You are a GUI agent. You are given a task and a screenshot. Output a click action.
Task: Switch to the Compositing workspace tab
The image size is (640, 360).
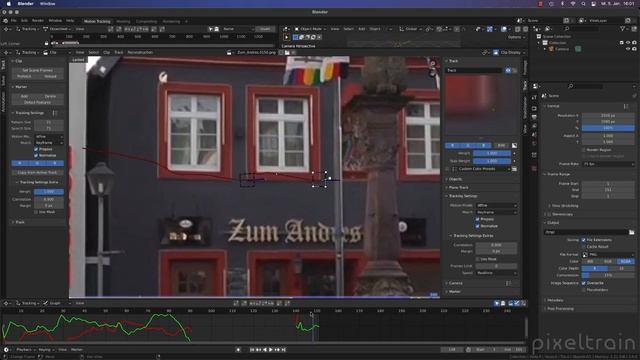[x=147, y=21]
